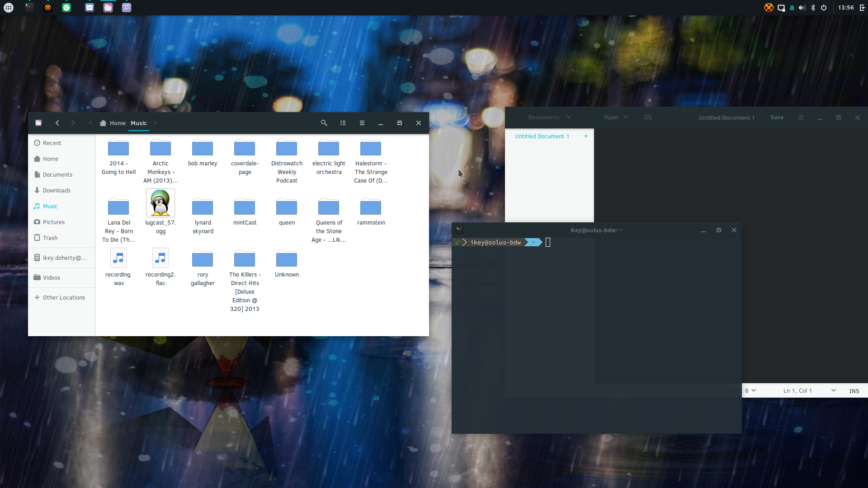Select the '2014 - Going to Hell' folder
Image resolution: width=868 pixels, height=488 pixels.
(x=118, y=157)
